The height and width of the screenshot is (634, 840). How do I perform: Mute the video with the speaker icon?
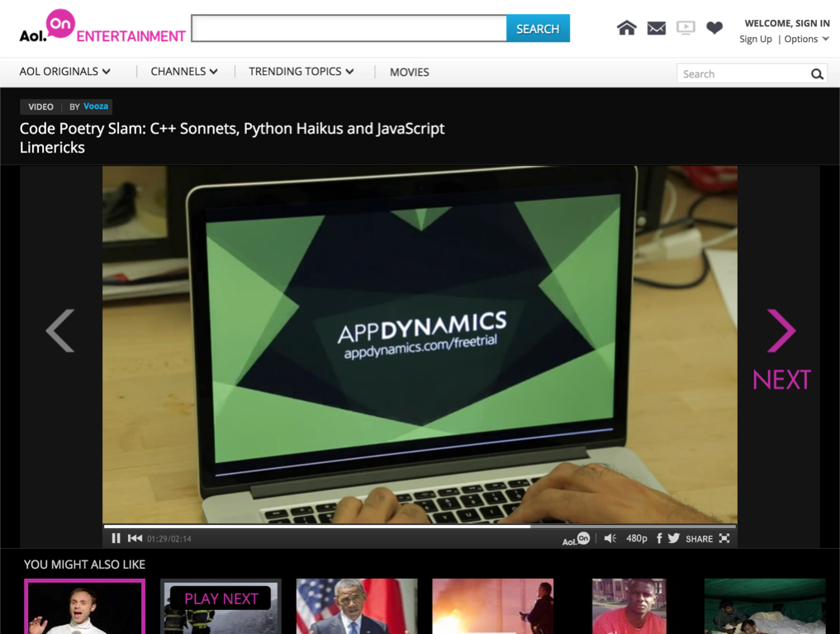610,538
